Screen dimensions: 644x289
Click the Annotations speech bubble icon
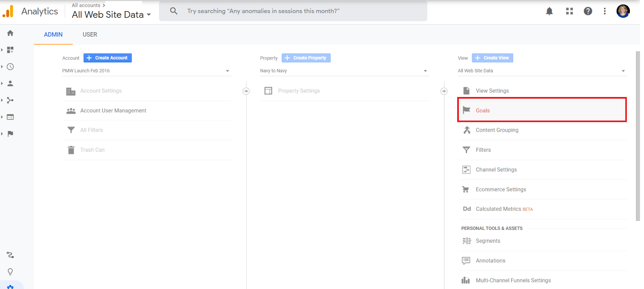point(466,260)
